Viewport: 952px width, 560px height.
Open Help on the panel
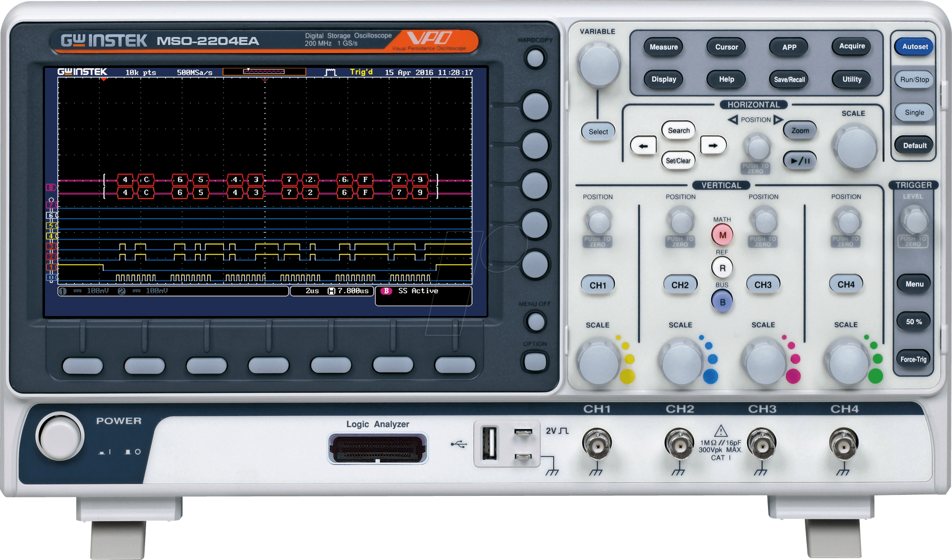point(726,79)
